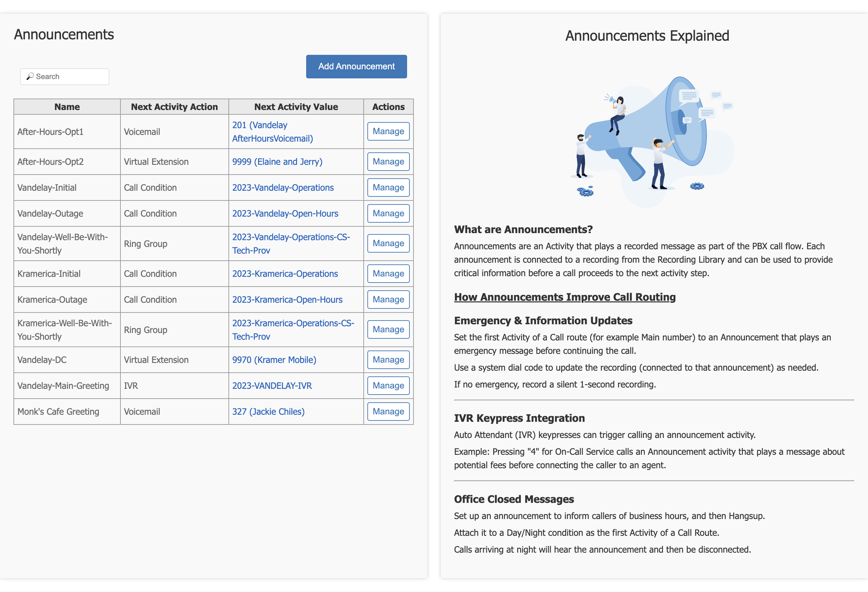868x592 pixels.
Task: Click Ring Group in Vandelay-Well-Be-With-You-Shortly row
Action: click(174, 244)
